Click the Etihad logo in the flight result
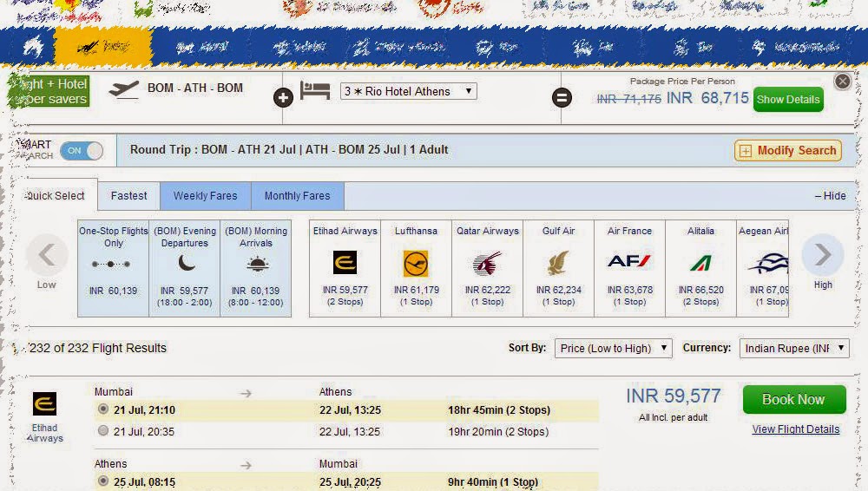Screen dimensions: 868x491 click(x=44, y=403)
